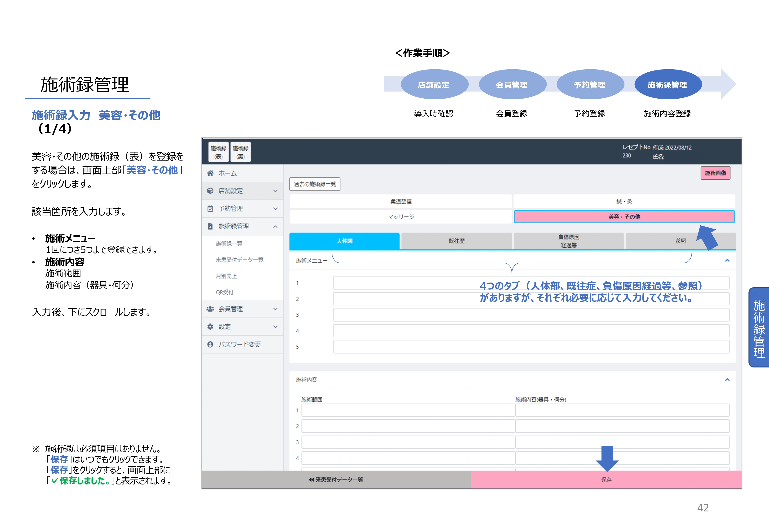Viewport: 769px width, 532px height.
Task: Expand the 店舗設定 menu chevron
Action: point(275,191)
